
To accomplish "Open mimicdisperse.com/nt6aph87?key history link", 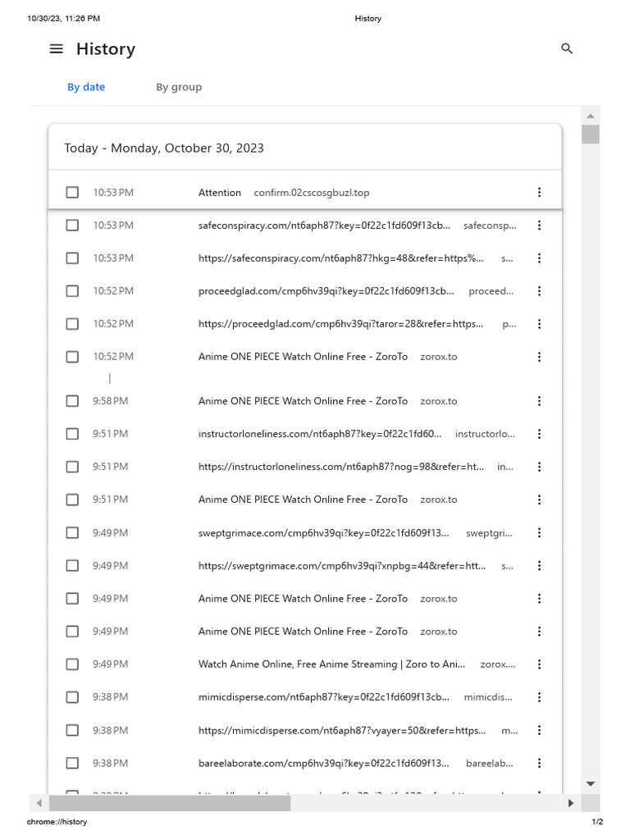I will (323, 697).
